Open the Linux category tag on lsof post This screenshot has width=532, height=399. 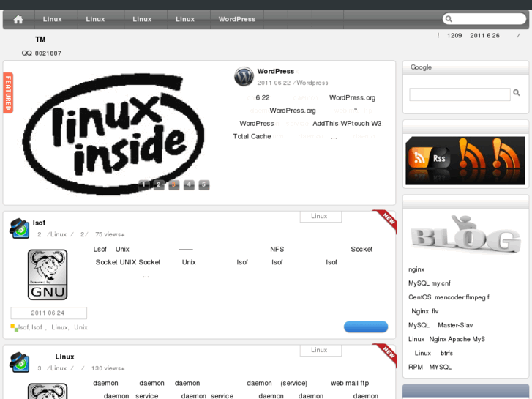(x=321, y=217)
